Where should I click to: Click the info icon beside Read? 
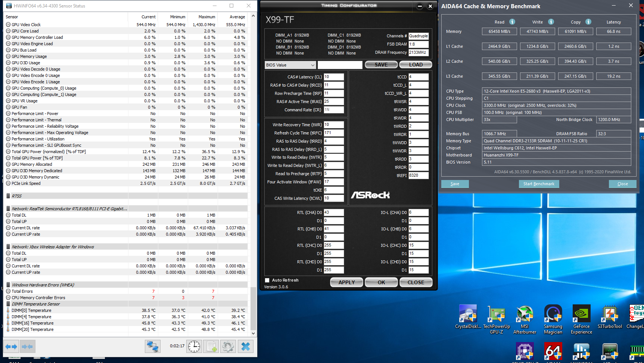coord(512,22)
